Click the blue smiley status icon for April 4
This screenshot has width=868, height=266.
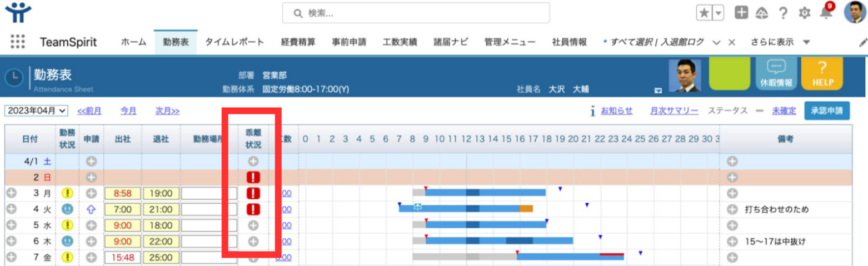point(67,209)
